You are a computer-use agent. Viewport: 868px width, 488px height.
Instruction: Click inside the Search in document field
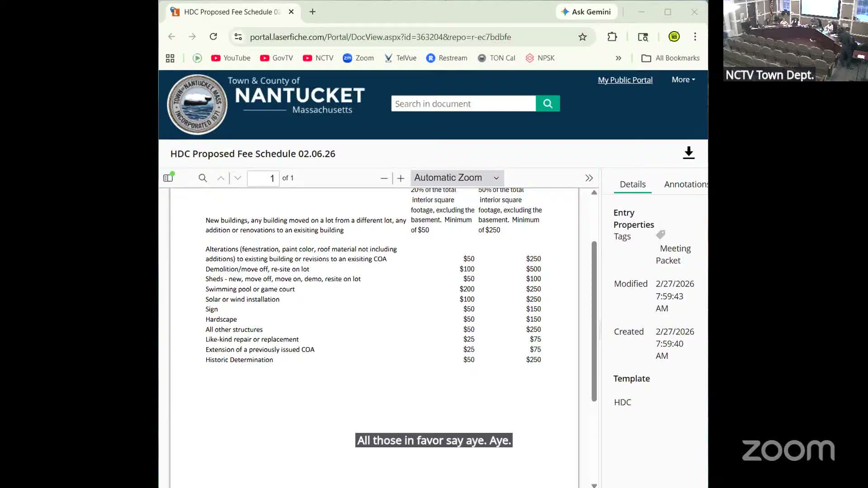463,103
